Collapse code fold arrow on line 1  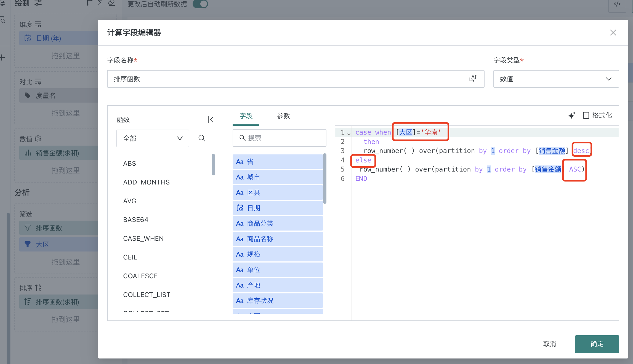349,134
